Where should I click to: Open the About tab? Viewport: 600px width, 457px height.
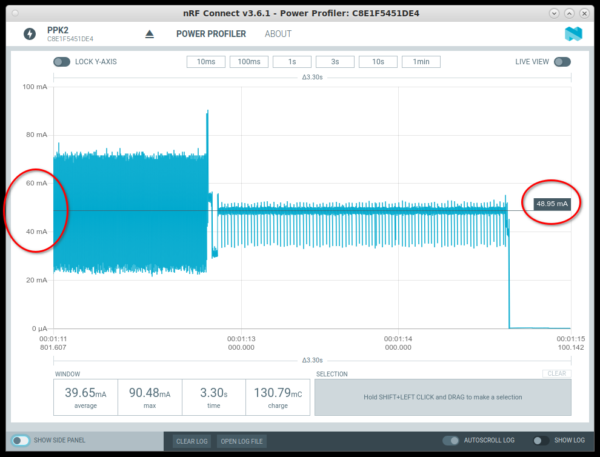[278, 34]
